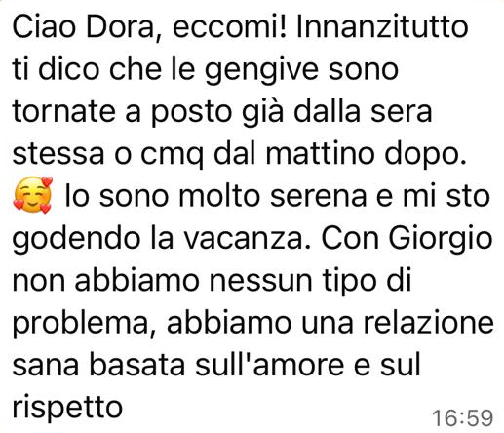Click the 16:59 message timestamp

pos(462,417)
